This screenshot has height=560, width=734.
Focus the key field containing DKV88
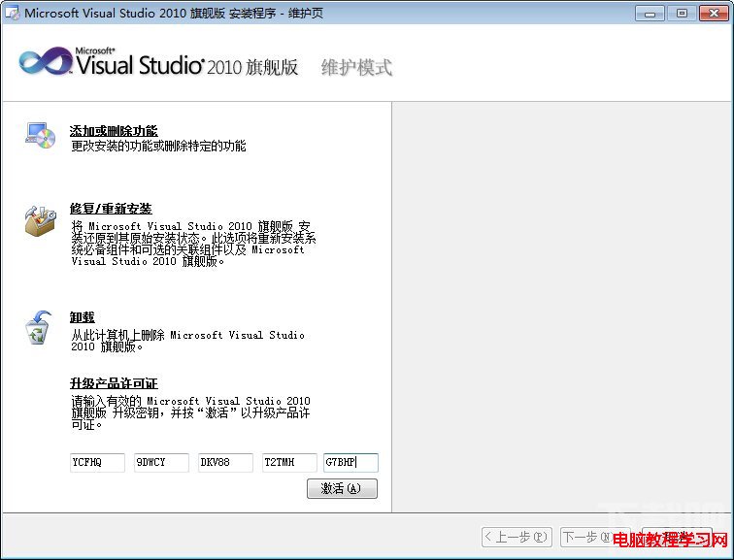[225, 462]
